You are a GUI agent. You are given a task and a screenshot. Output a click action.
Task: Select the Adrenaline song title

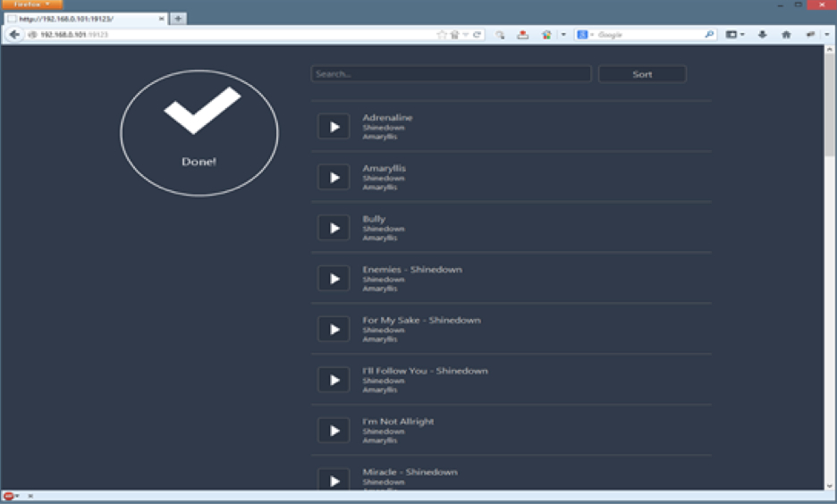click(387, 117)
